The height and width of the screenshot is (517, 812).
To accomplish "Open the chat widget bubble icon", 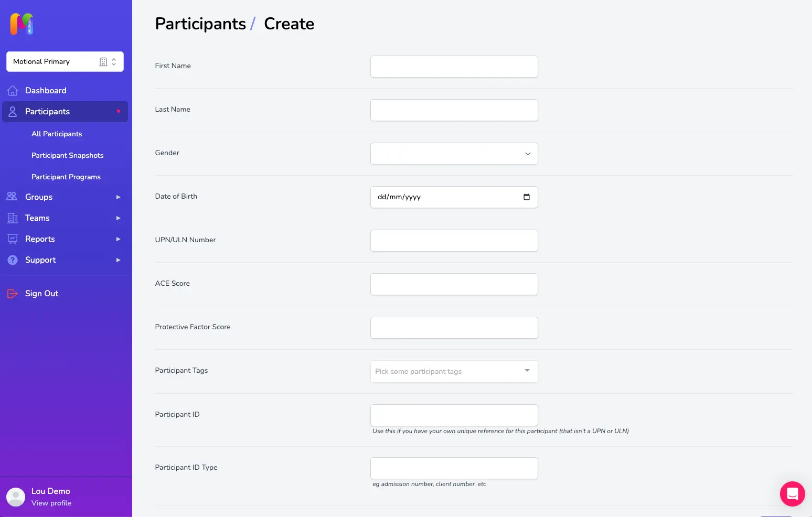I will tap(793, 494).
